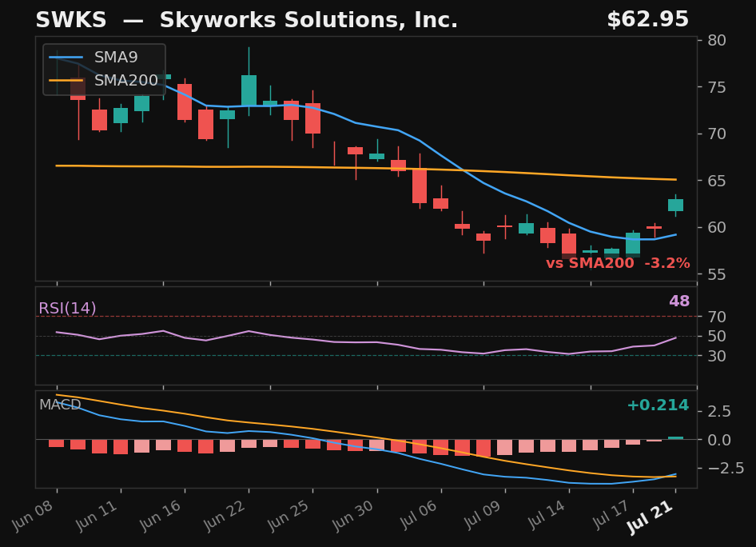Click the Jul 06 date label
Image resolution: width=756 pixels, height=547 pixels.
419,516
